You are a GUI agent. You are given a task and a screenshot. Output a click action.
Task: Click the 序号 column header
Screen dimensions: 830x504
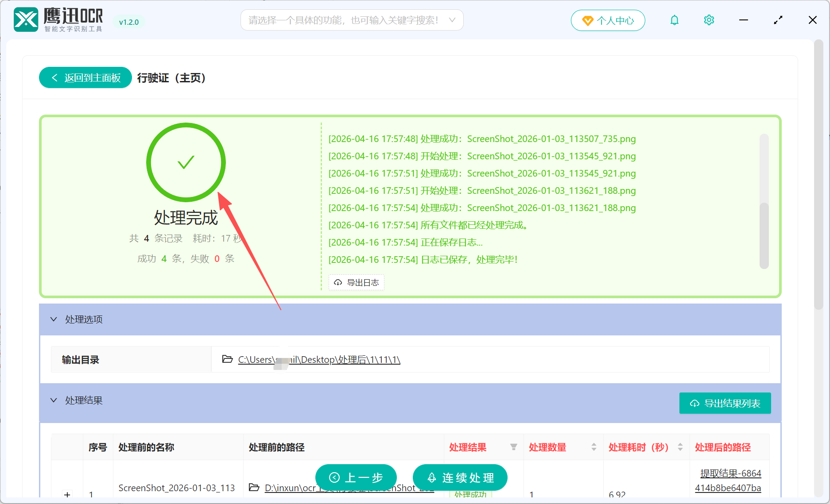[97, 447]
